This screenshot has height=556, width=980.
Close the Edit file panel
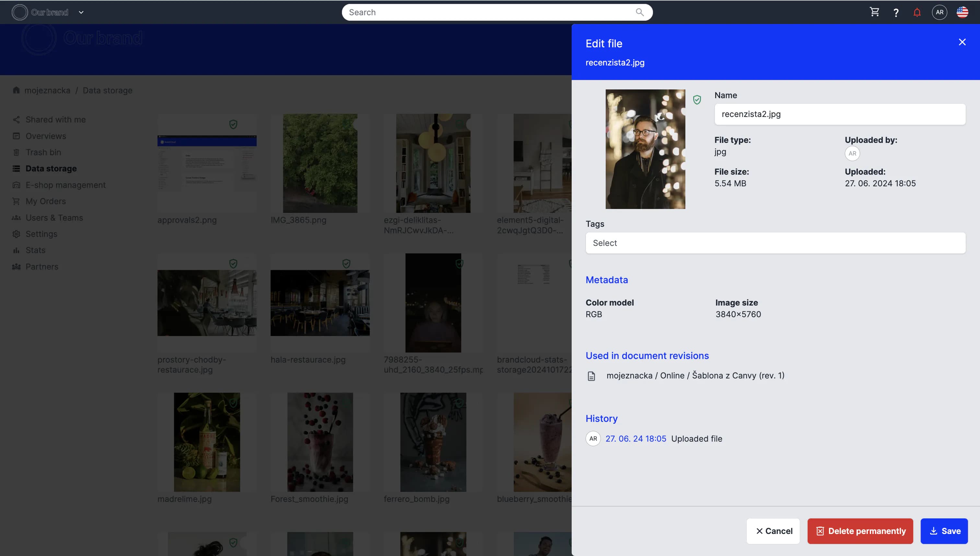962,42
